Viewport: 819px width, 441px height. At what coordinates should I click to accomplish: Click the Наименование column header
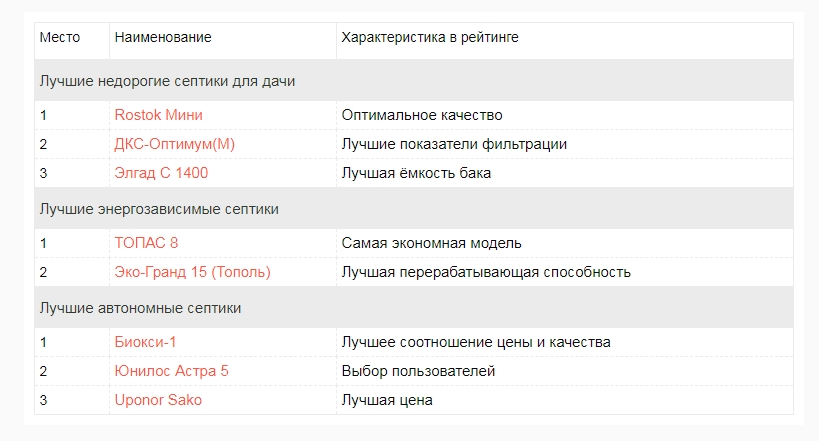point(163,38)
